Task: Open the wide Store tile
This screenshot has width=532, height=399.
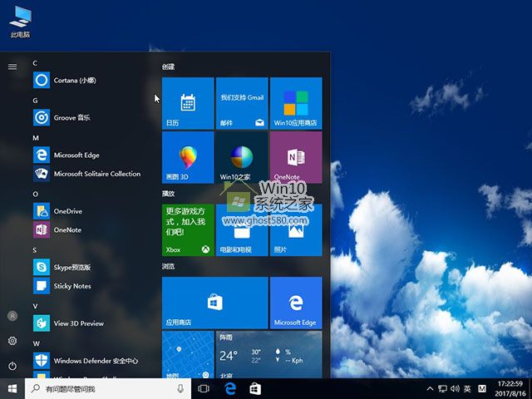Action: (214, 303)
